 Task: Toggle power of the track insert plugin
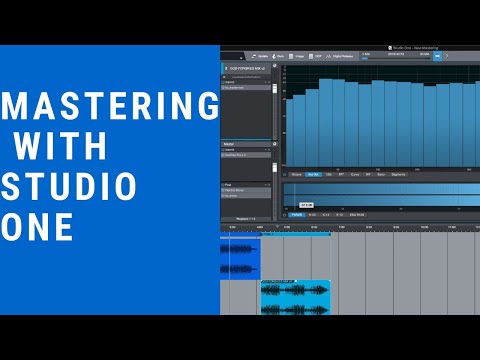coord(223,88)
